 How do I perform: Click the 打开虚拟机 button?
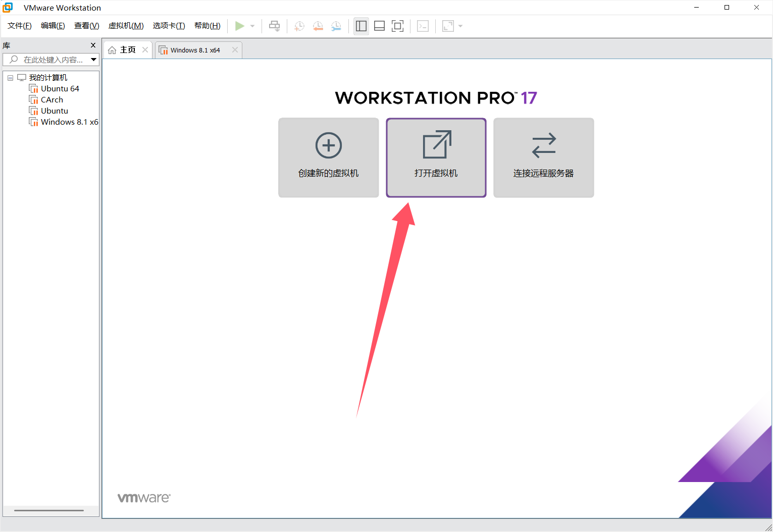(x=436, y=157)
